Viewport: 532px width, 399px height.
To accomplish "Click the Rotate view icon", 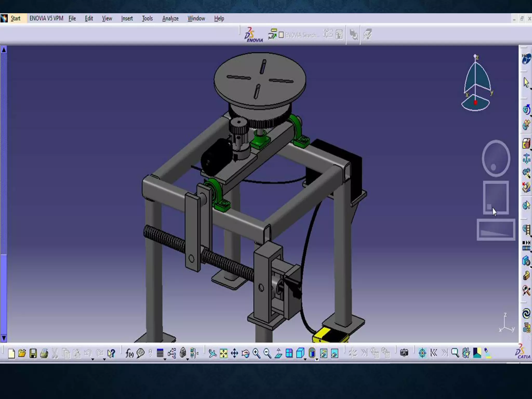I will point(245,353).
